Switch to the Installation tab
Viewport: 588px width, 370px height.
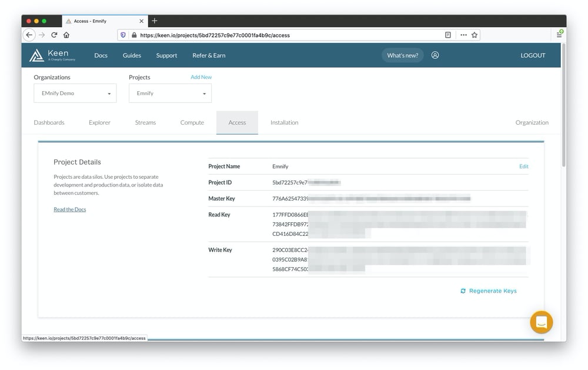click(x=284, y=122)
